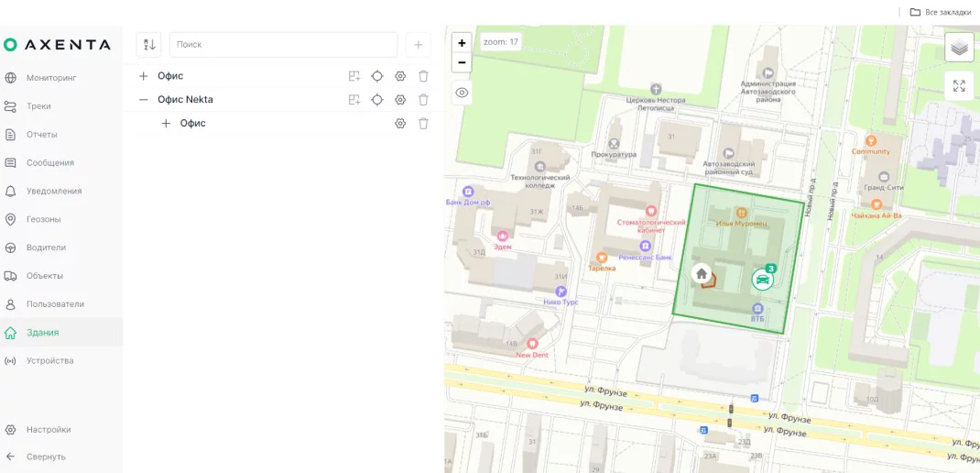This screenshot has width=980, height=473.
Task: Open the Мониторинг section
Action: (x=50, y=78)
